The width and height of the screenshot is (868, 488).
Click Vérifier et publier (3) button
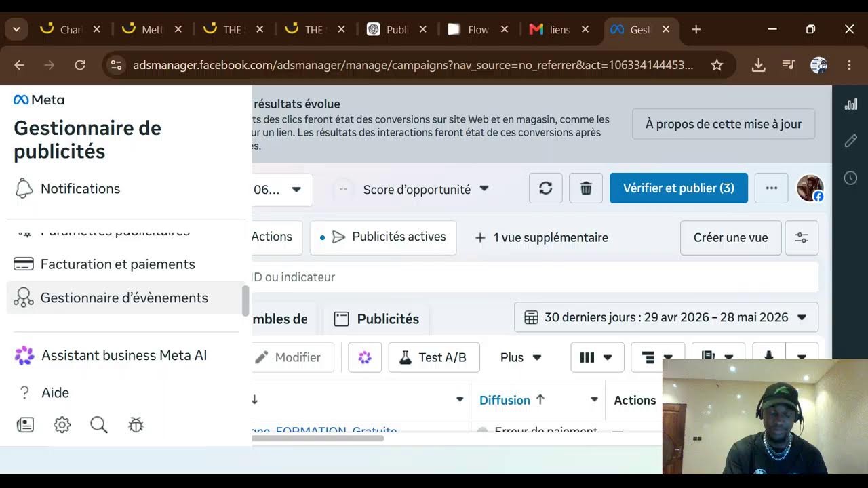point(679,188)
